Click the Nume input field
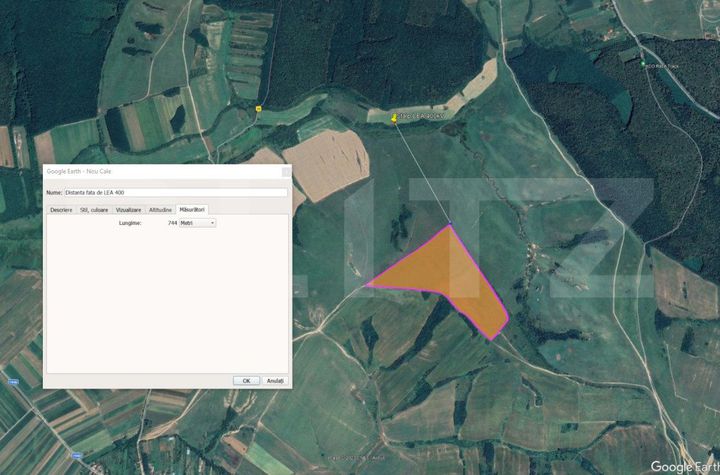Viewport: 720px width, 475px height. pos(176,192)
